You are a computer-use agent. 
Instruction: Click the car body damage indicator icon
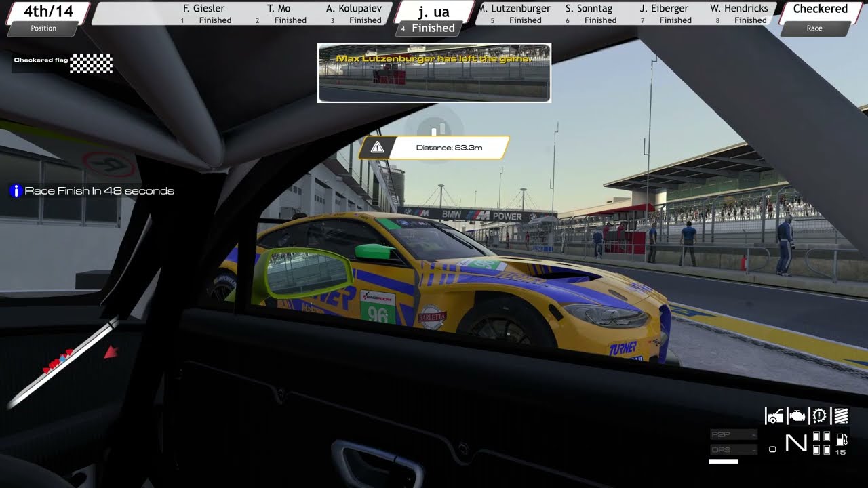click(774, 416)
